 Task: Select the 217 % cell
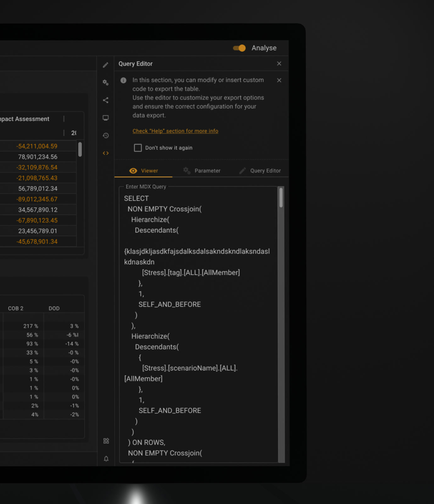pyautogui.click(x=31, y=326)
